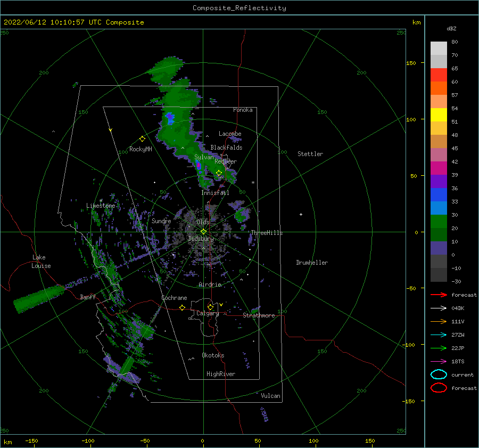The height and width of the screenshot is (448, 479).
Task: Click the Sylvan label on the map
Action: [x=204, y=157]
